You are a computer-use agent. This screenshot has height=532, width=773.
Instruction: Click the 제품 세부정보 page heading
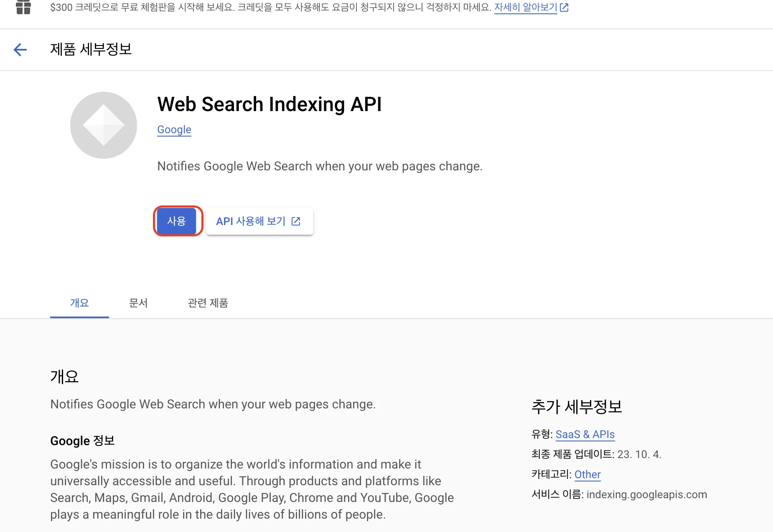91,49
